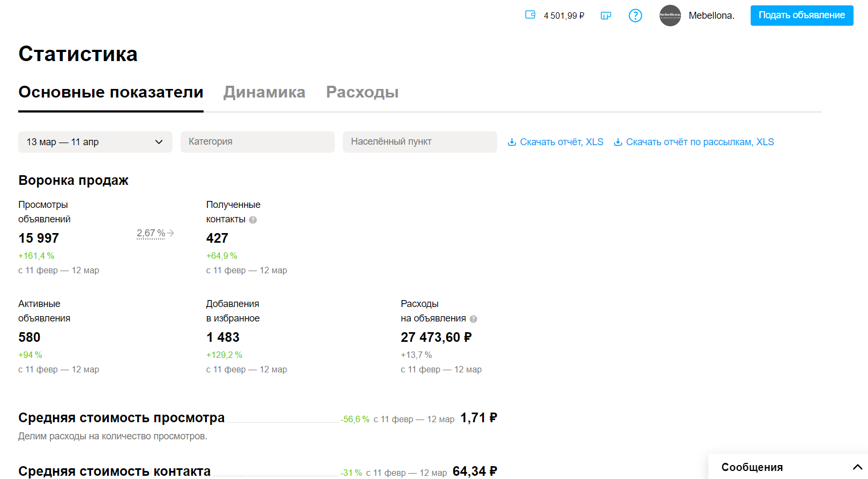Switch to the Расходы tab
This screenshot has height=479, width=868.
coord(362,92)
